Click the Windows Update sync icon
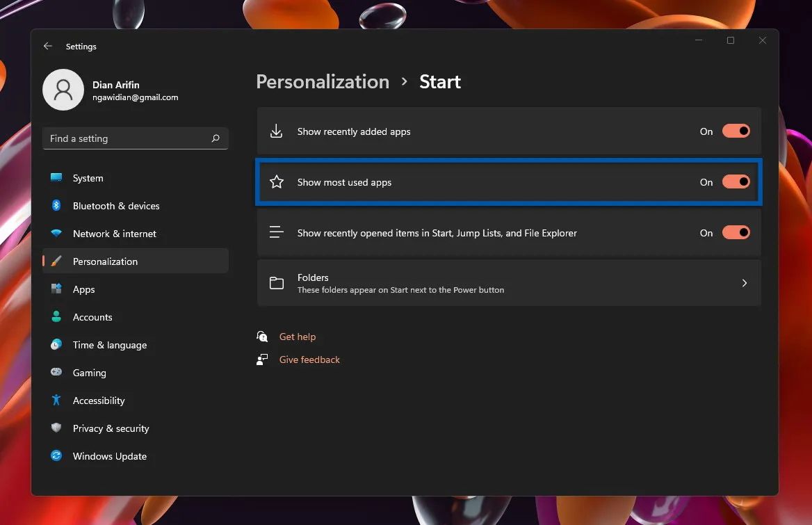This screenshot has height=525, width=812. coord(56,456)
